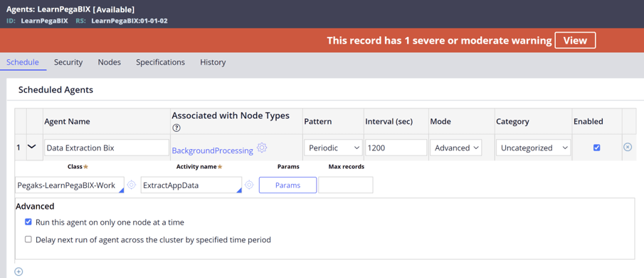644x278 pixels.
Task: Click the empty Max records field
Action: coord(345,185)
